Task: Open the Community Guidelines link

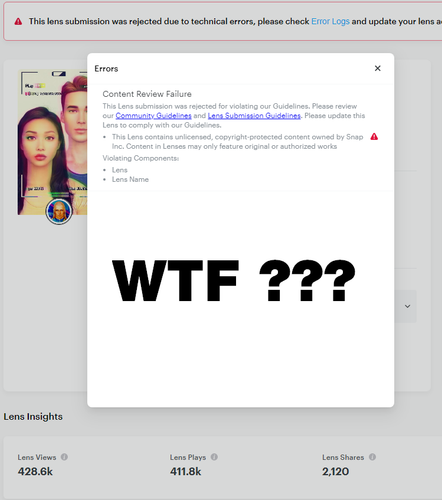Action: [153, 116]
